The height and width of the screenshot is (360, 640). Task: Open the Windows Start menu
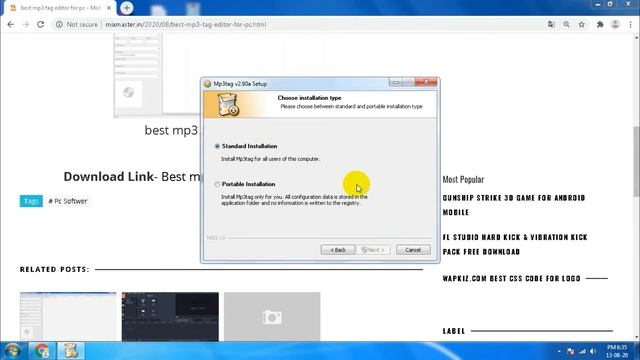12,351
